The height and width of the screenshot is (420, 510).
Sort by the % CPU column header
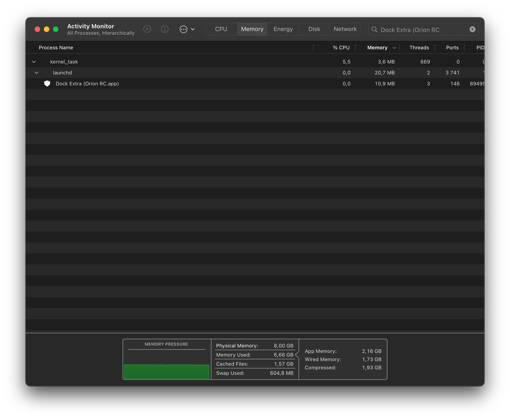tap(341, 48)
